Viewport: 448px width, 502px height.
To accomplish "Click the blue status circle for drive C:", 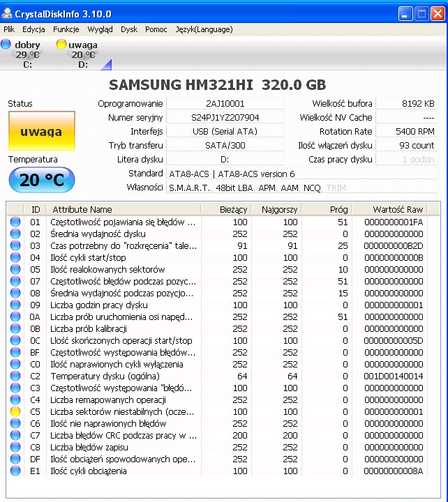I will point(6,44).
